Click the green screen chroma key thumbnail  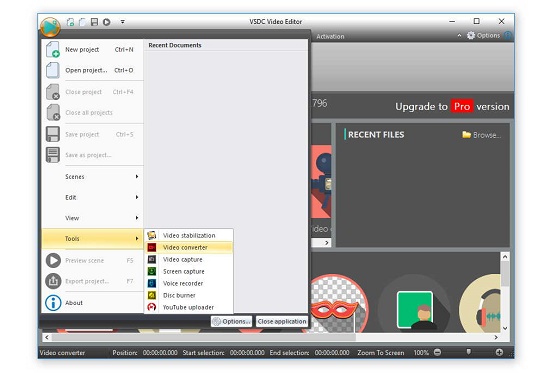[x=415, y=304]
